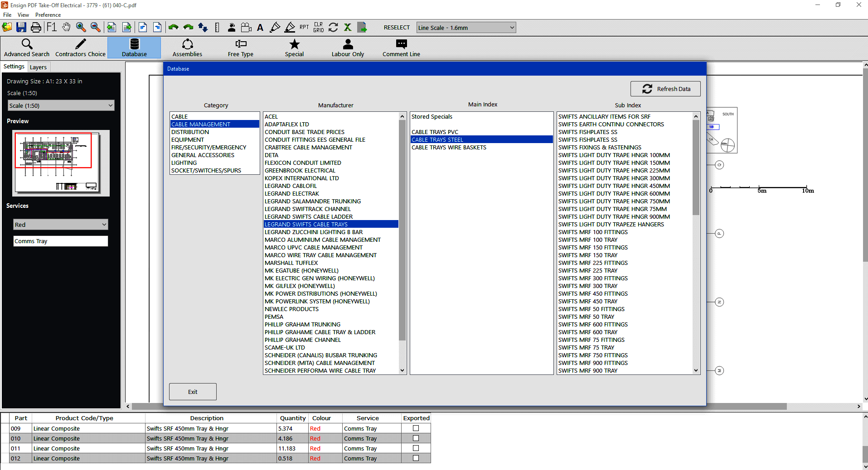
Task: Click the Sub Index list scrollbar thumb
Action: 696,168
